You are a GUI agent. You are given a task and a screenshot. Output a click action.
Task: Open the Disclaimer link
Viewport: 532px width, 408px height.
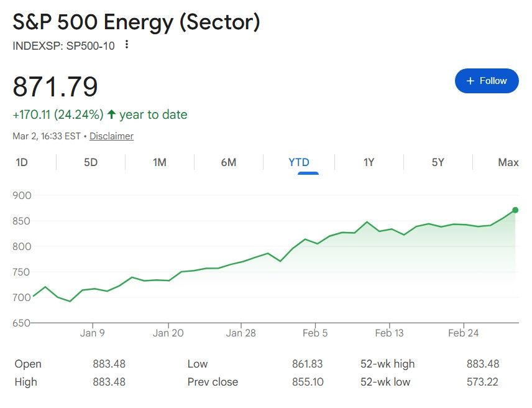[111, 136]
